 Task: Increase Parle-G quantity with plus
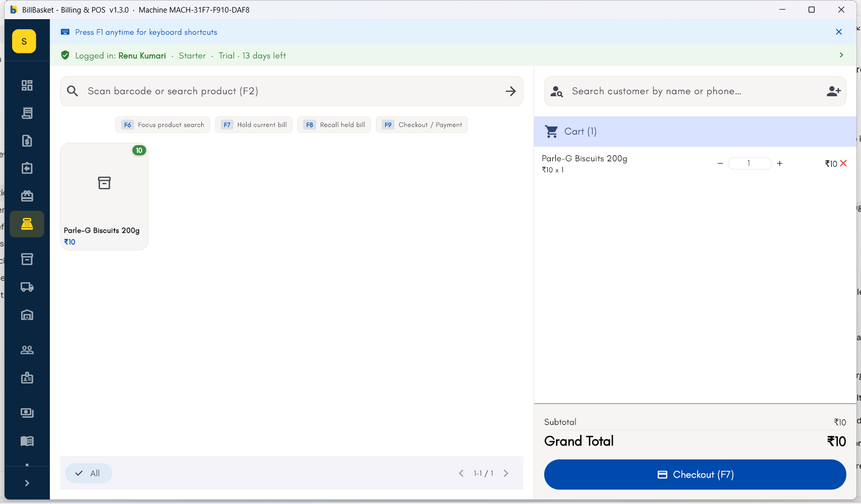[x=780, y=163]
